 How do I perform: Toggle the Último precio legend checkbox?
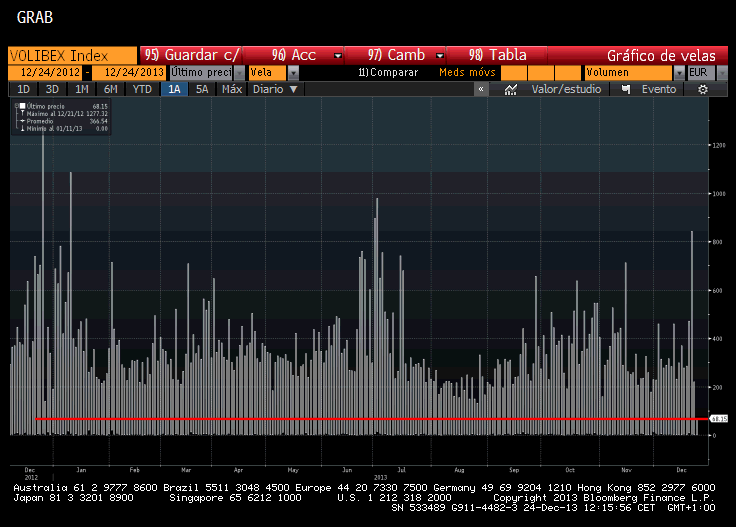point(22,106)
